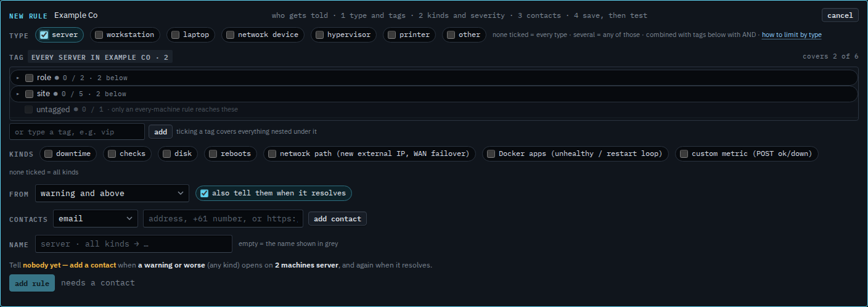This screenshot has height=307, width=868.
Task: Tick the reboots kind checkbox
Action: coord(213,153)
